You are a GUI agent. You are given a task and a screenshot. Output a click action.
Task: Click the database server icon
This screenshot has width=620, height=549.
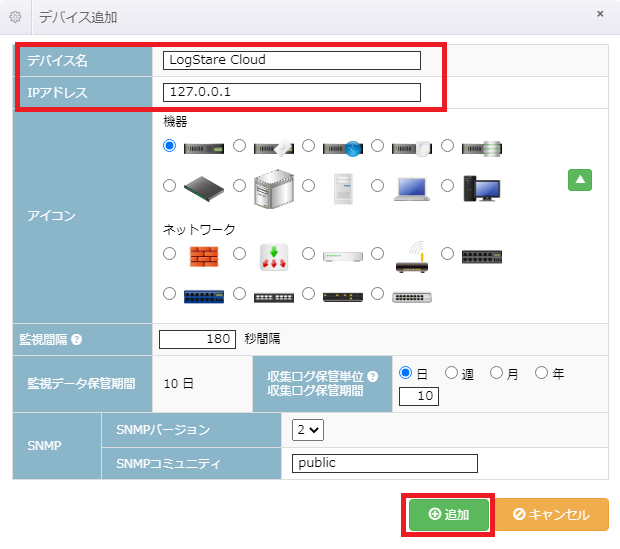(x=482, y=149)
